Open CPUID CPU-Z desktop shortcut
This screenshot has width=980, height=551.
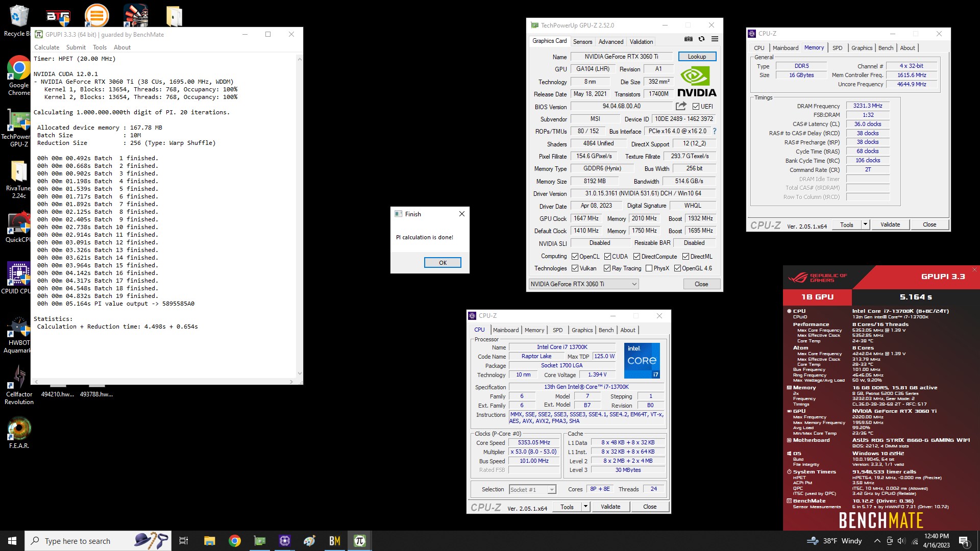pyautogui.click(x=18, y=278)
